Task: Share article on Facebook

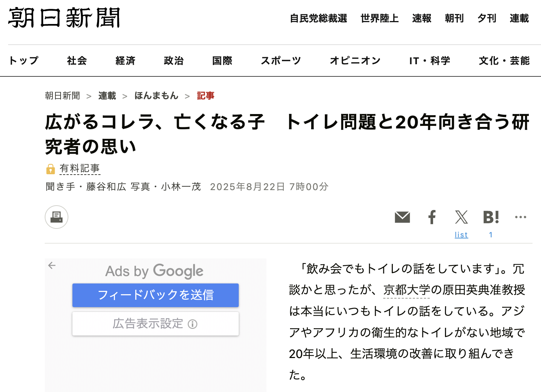Action: tap(432, 217)
